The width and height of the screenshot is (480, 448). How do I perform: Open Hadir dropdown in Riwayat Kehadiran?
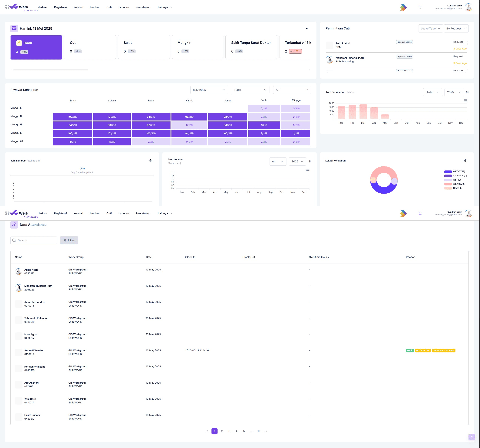click(x=250, y=90)
